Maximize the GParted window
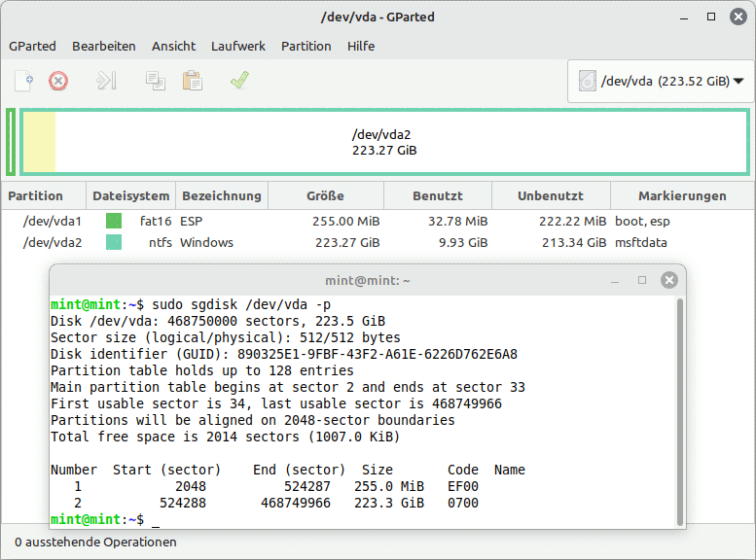Image resolution: width=756 pixels, height=560 pixels. point(711,17)
